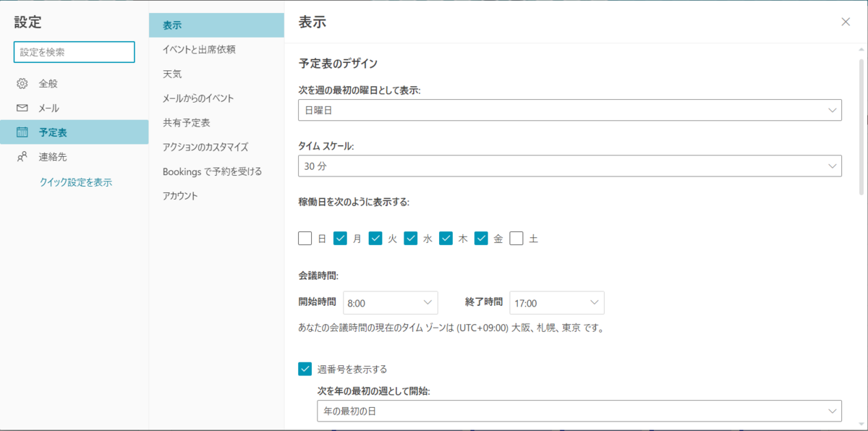This screenshot has width=868, height=431.
Task: Go to 連絡先 settings category
Action: pyautogui.click(x=75, y=157)
